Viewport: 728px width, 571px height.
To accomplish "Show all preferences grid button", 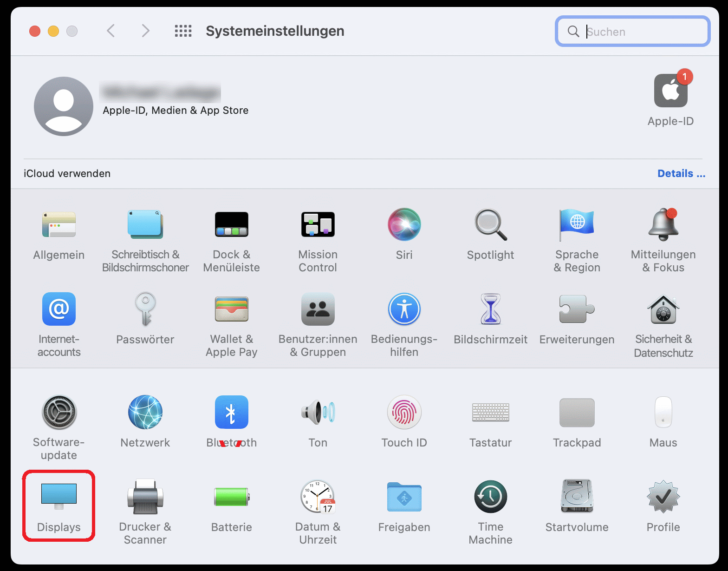I will coord(183,31).
